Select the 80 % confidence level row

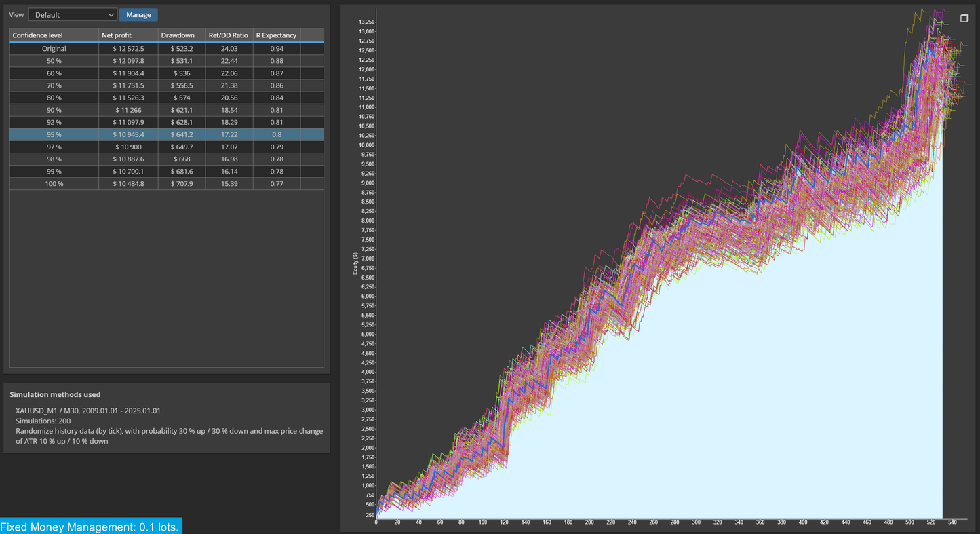167,98
